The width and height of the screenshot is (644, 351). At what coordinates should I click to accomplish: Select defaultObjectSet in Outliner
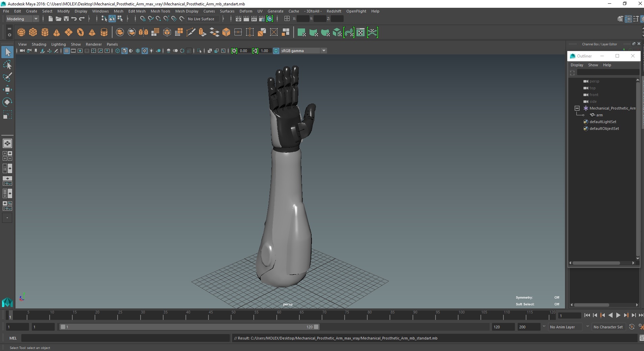(604, 128)
